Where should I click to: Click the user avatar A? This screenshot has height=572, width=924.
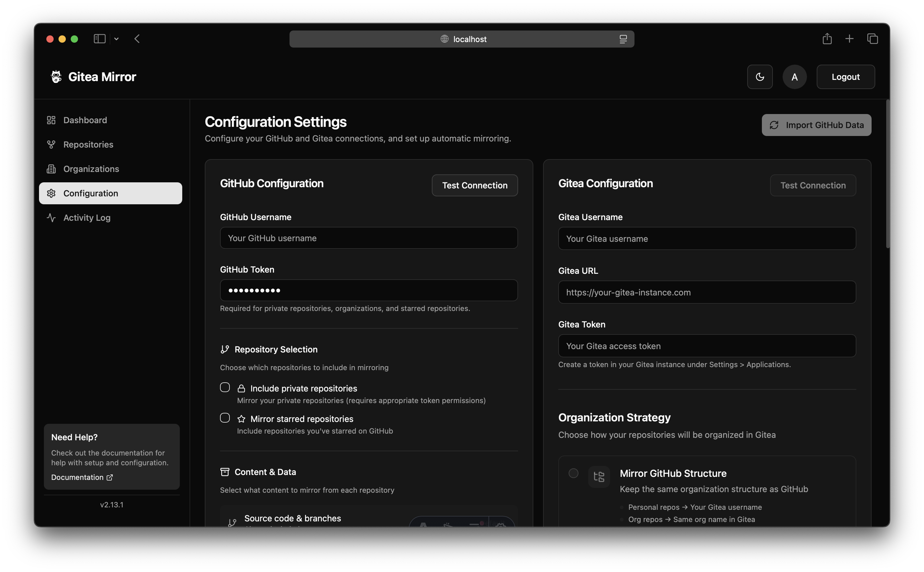tap(794, 77)
